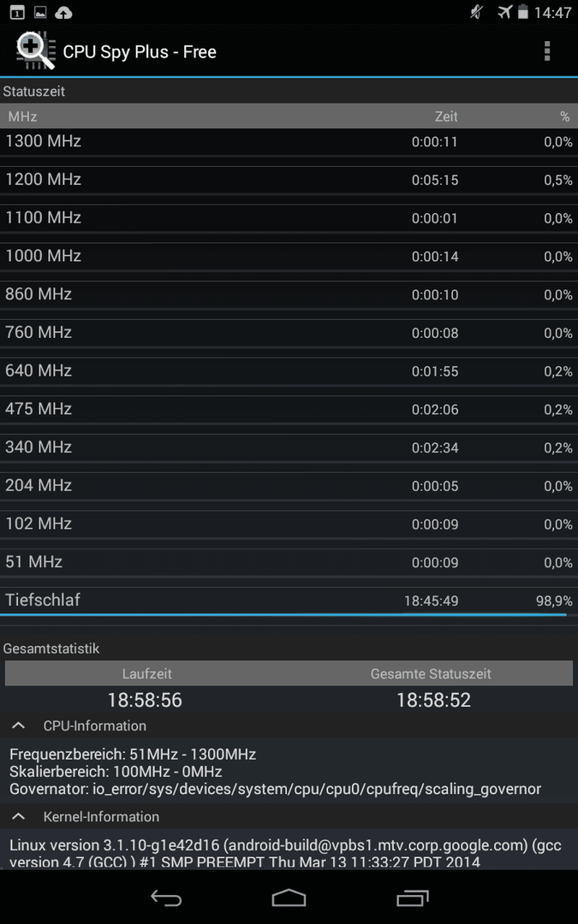Tap the Tiefschlaf blue percentage bar

tap(283, 614)
